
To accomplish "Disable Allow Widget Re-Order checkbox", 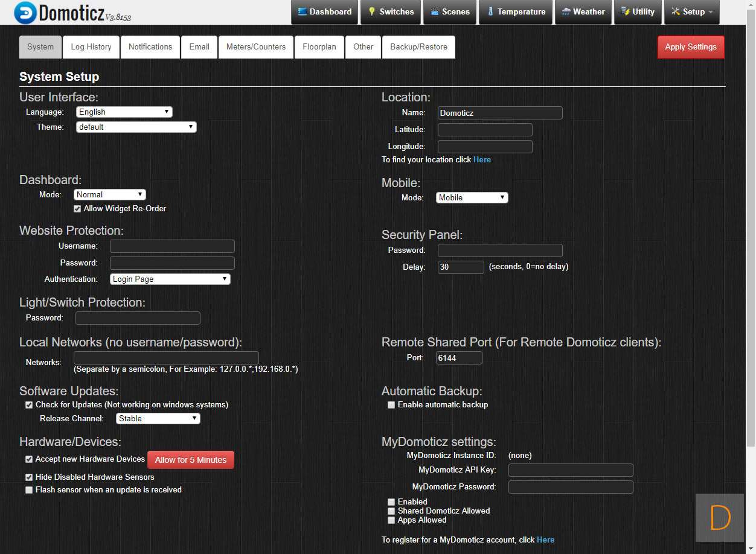I will (77, 209).
